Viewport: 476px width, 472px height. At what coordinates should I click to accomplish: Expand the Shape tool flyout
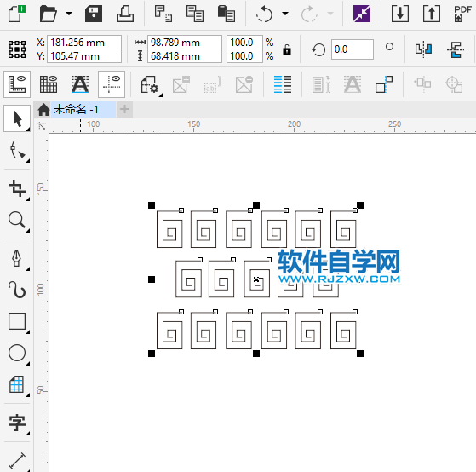(x=27, y=161)
